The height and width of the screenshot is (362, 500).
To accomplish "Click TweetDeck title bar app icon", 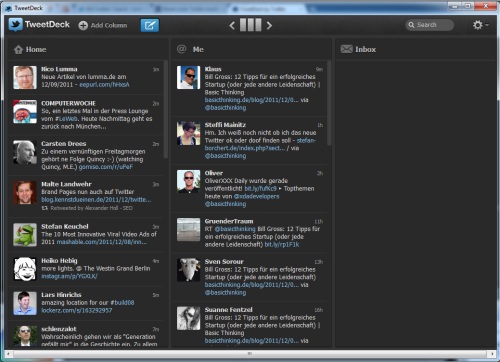I will (x=9, y=8).
